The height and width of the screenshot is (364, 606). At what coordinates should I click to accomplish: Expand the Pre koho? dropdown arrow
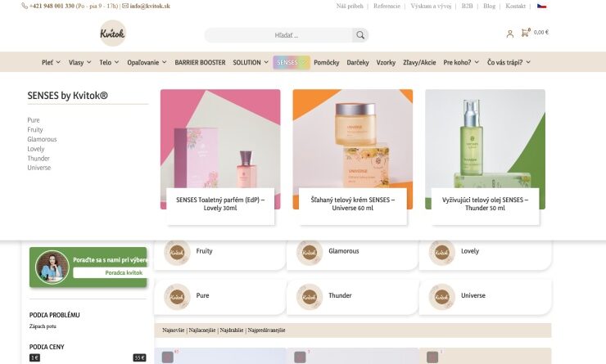tap(477, 62)
